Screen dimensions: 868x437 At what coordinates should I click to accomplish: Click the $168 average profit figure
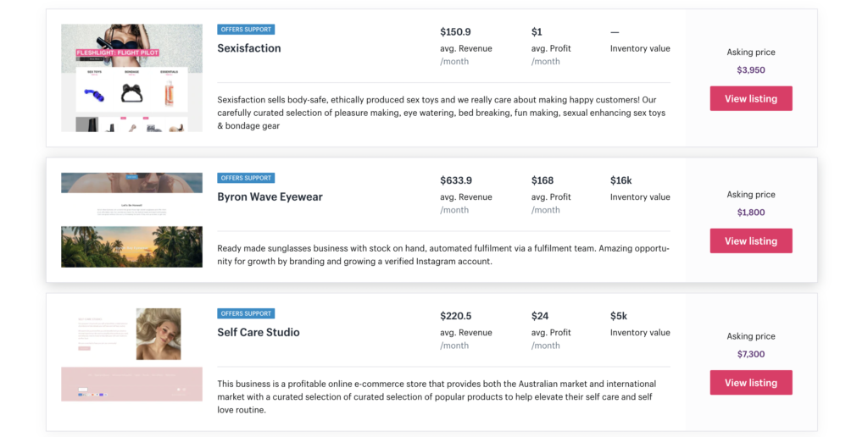pos(542,180)
